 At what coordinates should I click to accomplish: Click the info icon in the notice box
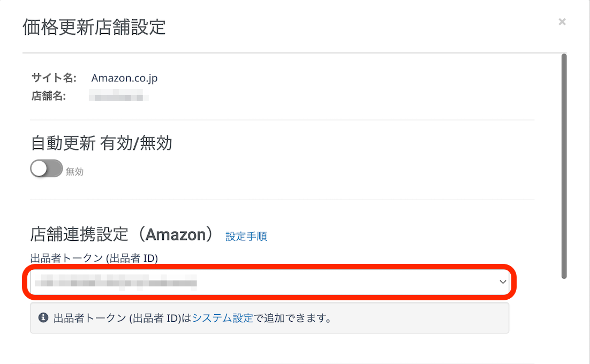coord(44,318)
